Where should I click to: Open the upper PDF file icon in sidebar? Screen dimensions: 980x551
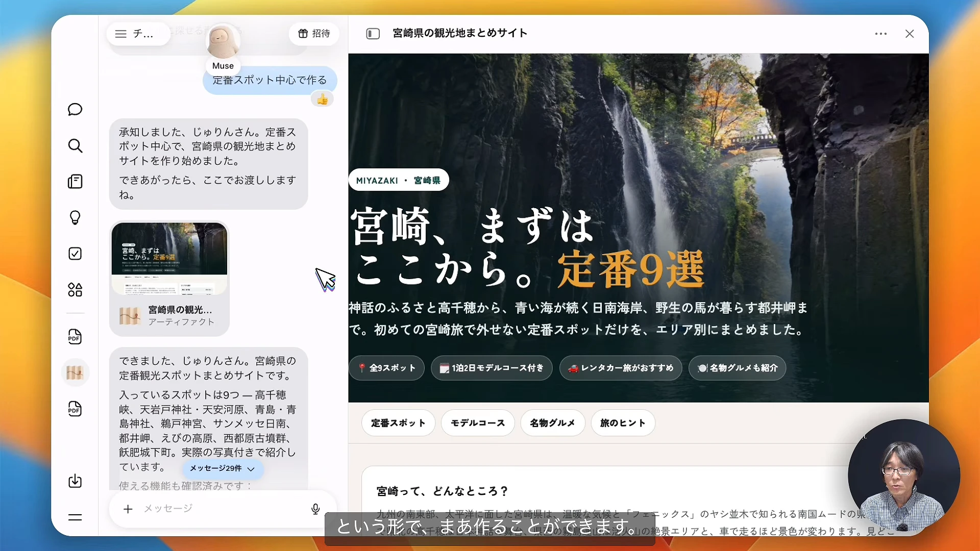click(x=75, y=337)
